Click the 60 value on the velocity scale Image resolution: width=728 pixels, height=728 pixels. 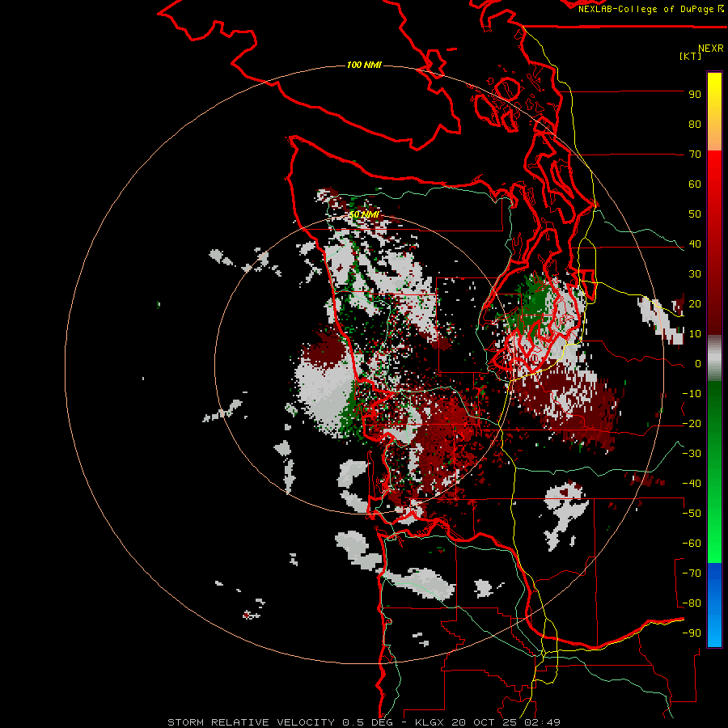[695, 184]
